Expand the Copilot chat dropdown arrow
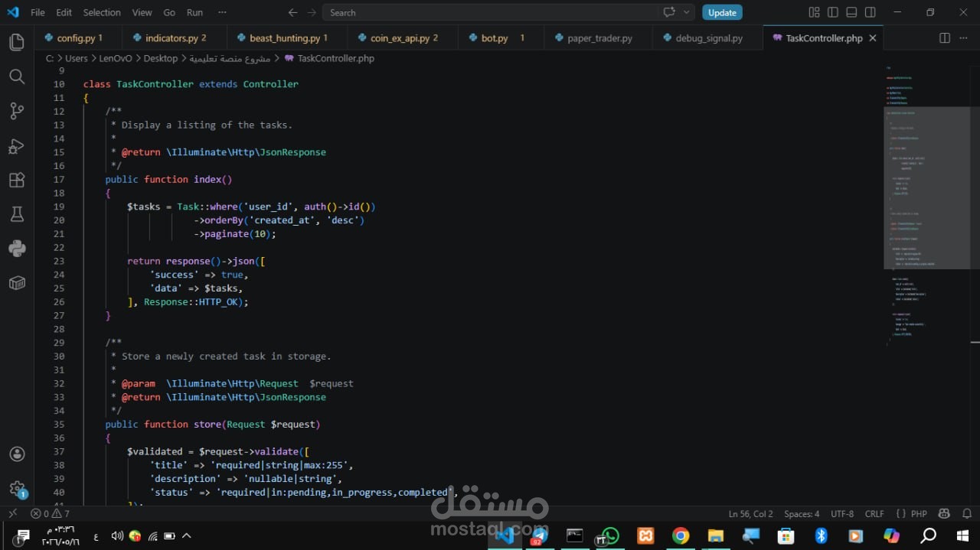Image resolution: width=980 pixels, height=550 pixels. [686, 12]
